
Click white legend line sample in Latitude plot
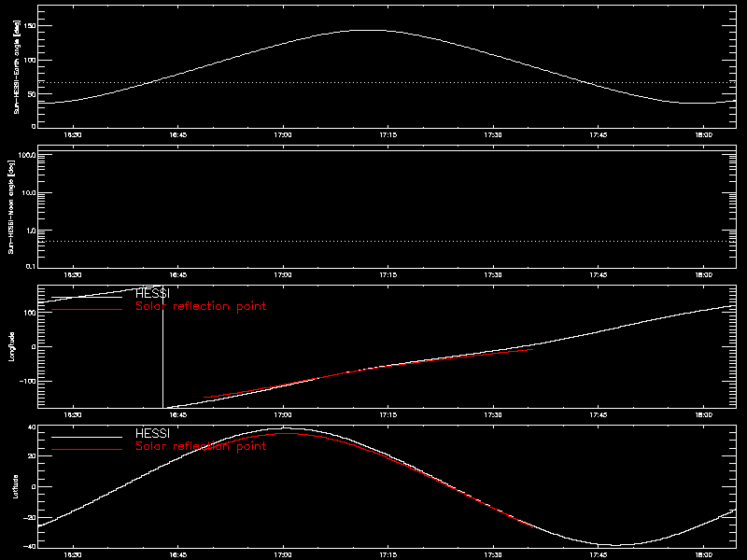(87, 437)
